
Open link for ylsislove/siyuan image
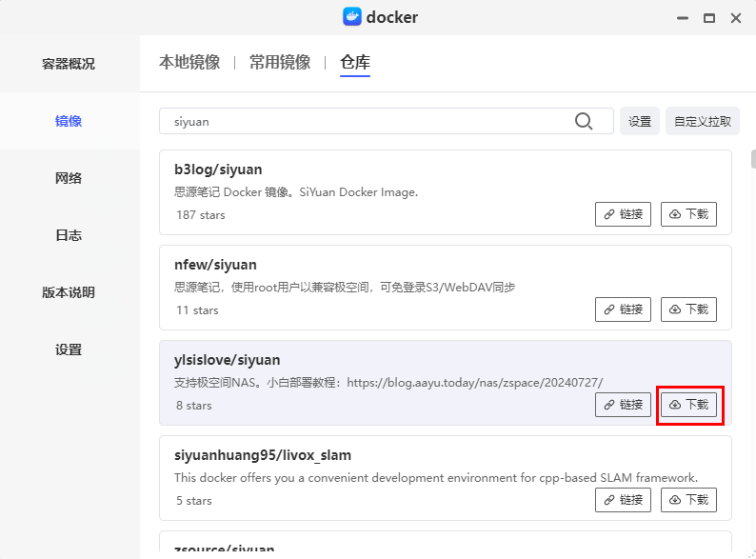click(x=623, y=405)
